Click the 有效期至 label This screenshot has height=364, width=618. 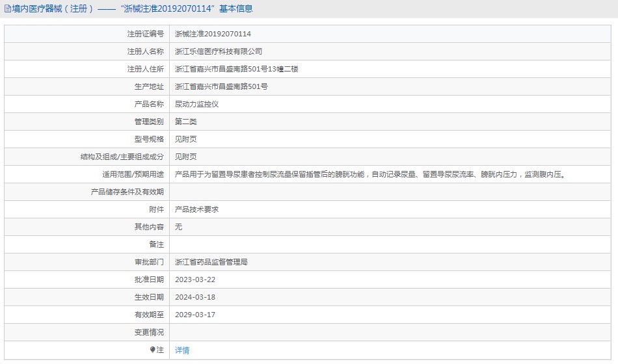[149, 315]
